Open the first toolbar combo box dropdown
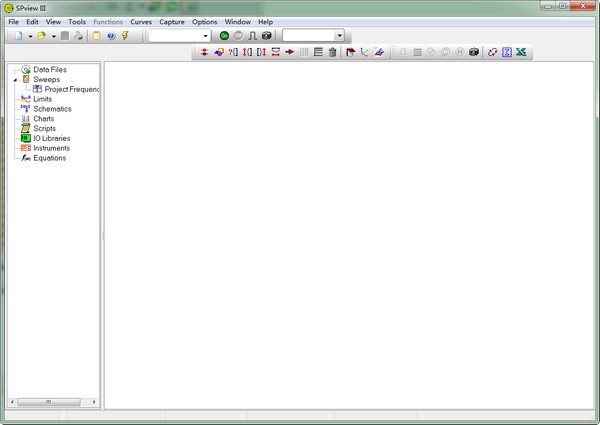 [x=205, y=36]
